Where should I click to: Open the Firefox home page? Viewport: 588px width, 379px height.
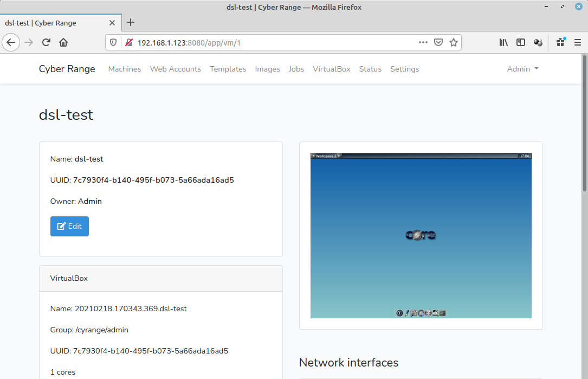click(63, 42)
